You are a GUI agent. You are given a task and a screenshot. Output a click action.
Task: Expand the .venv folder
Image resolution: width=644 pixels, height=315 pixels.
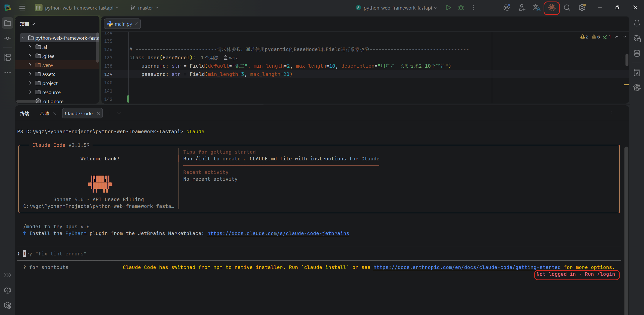pos(30,65)
